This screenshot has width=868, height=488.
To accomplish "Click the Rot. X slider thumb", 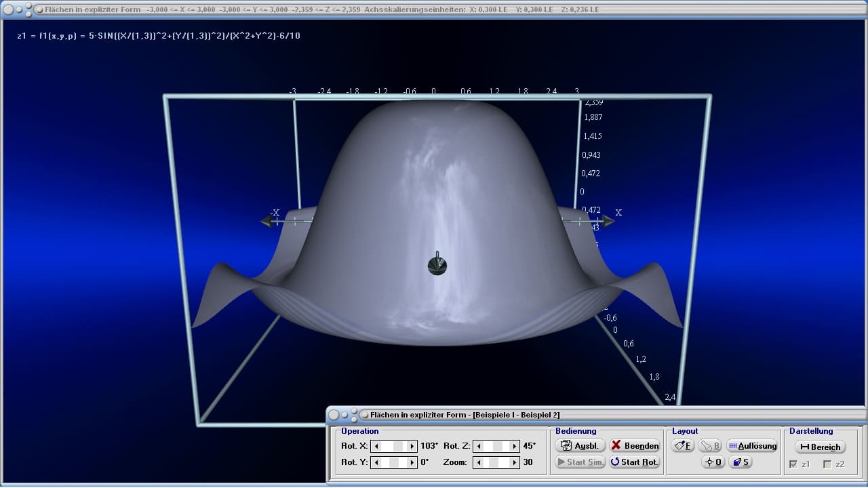I will (399, 446).
